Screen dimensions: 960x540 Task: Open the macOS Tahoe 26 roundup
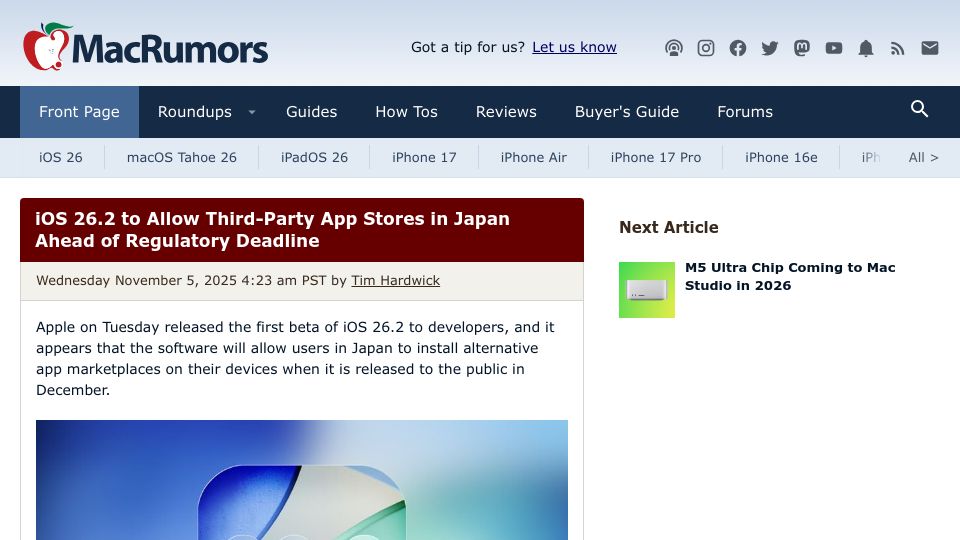tap(182, 157)
